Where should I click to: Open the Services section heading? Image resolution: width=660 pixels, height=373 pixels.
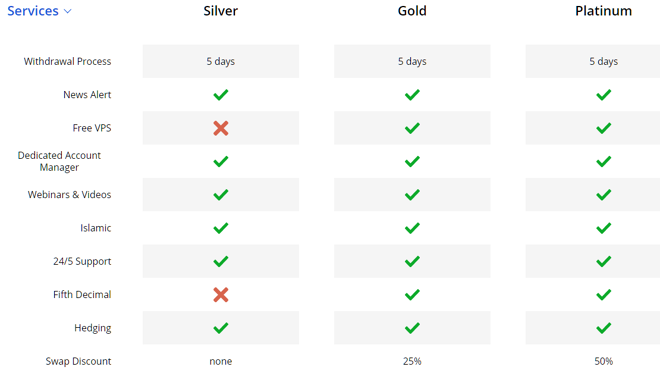coord(33,11)
